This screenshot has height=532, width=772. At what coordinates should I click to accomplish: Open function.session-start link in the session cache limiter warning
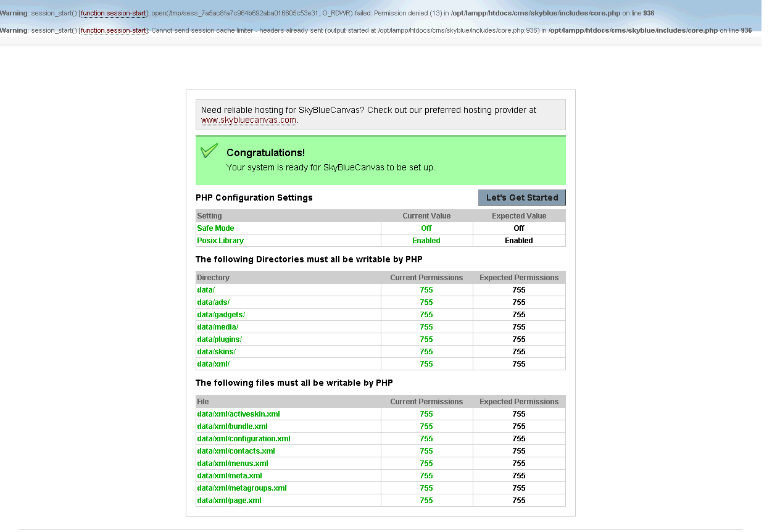point(114,30)
